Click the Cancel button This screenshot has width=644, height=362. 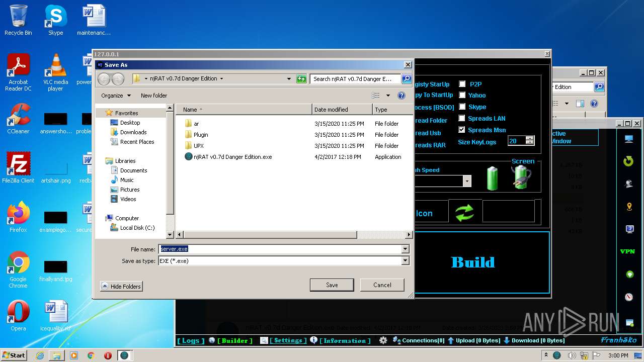pos(382,285)
